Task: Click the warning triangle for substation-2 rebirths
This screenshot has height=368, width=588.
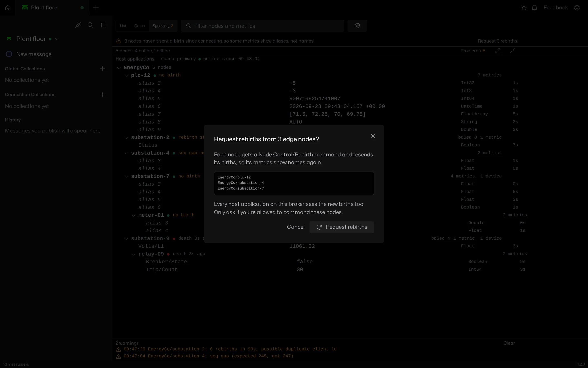Action: pos(118,350)
